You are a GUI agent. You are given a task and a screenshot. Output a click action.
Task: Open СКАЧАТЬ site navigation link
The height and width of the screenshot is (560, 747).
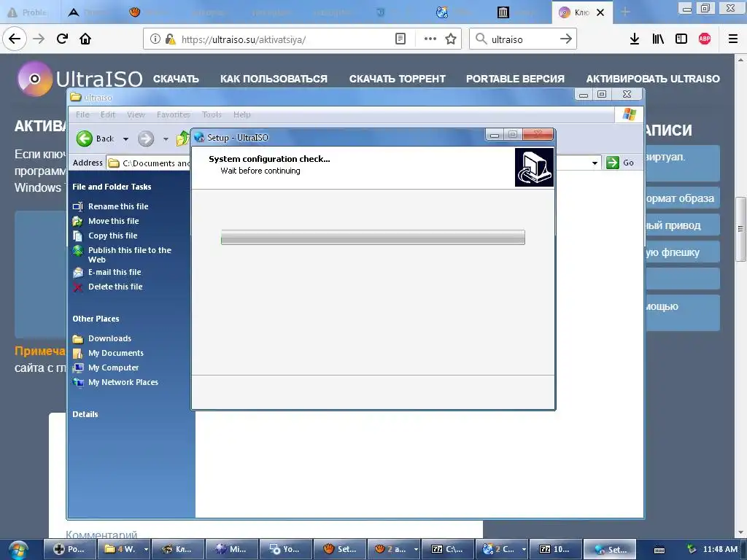tap(176, 79)
